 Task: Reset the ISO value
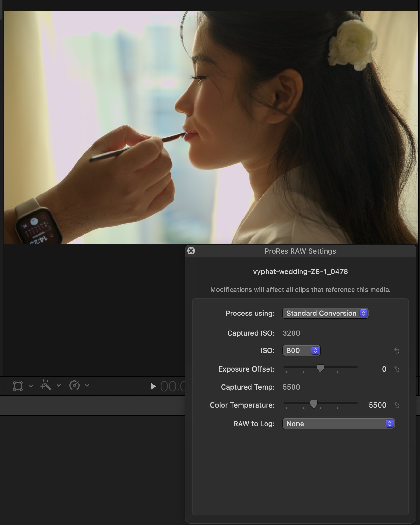[x=397, y=350]
